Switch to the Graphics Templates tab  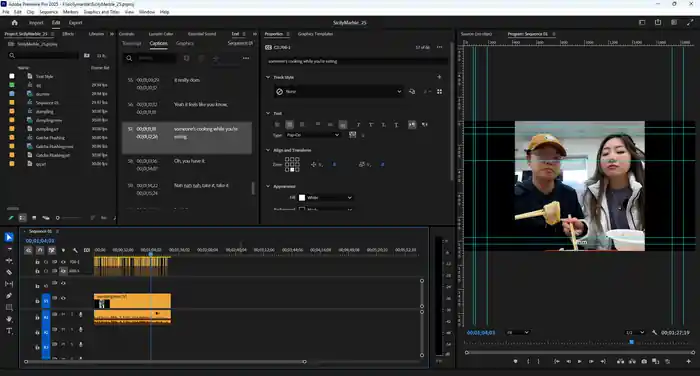click(x=315, y=34)
